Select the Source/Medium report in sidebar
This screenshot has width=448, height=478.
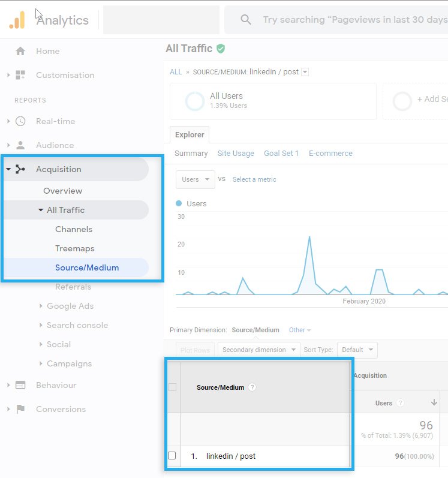coord(87,267)
